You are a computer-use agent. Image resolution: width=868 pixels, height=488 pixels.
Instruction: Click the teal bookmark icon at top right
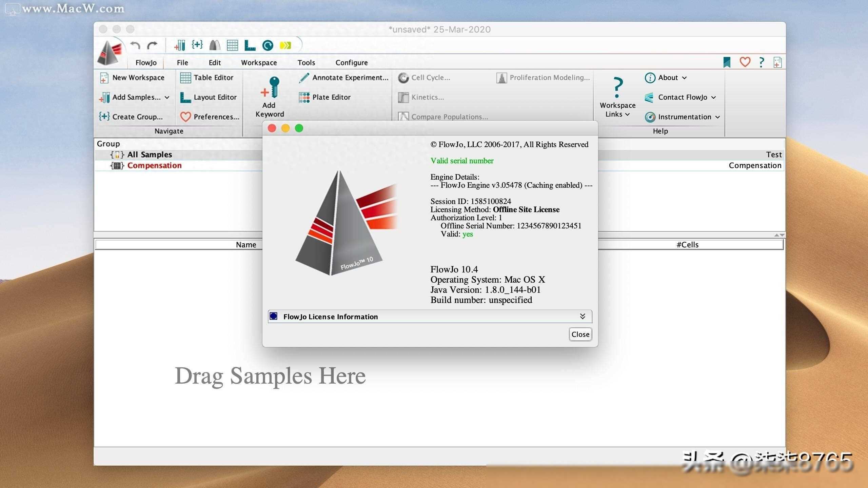tap(727, 62)
